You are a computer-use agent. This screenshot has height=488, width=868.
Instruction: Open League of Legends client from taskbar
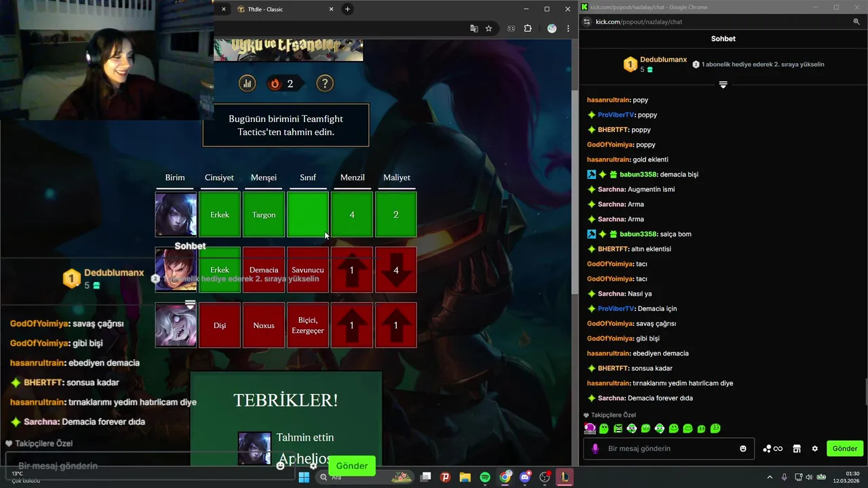point(564,477)
